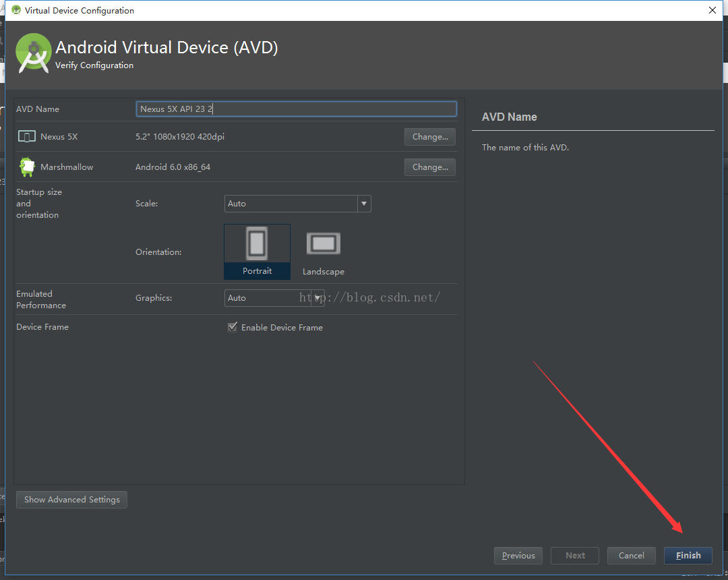Screen dimensions: 728x580
Task: Click the title bar Android Studio icon
Action: [x=16, y=9]
